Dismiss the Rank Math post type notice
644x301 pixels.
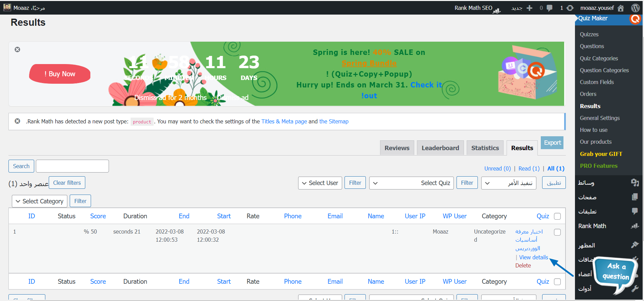click(x=17, y=121)
